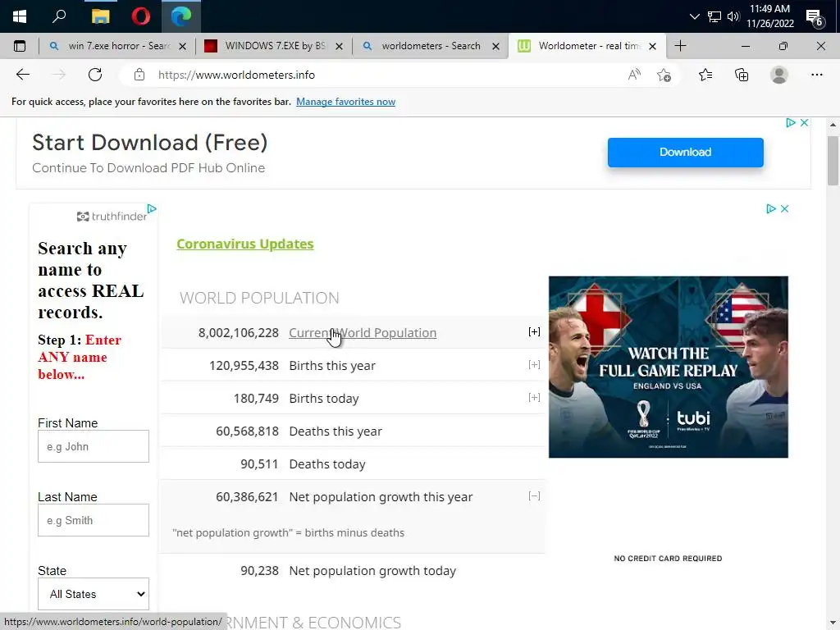This screenshot has height=630, width=840.
Task: Open the Collections panel
Action: click(742, 75)
